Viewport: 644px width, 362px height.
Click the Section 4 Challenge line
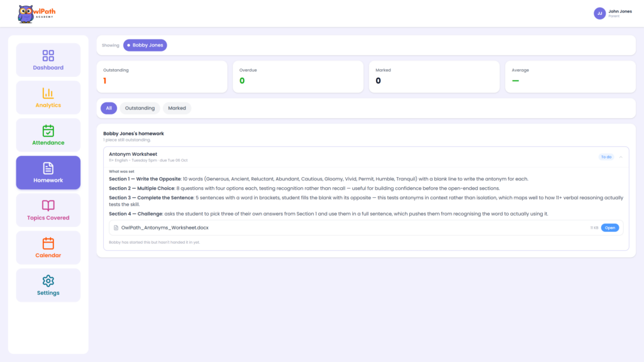click(x=328, y=214)
